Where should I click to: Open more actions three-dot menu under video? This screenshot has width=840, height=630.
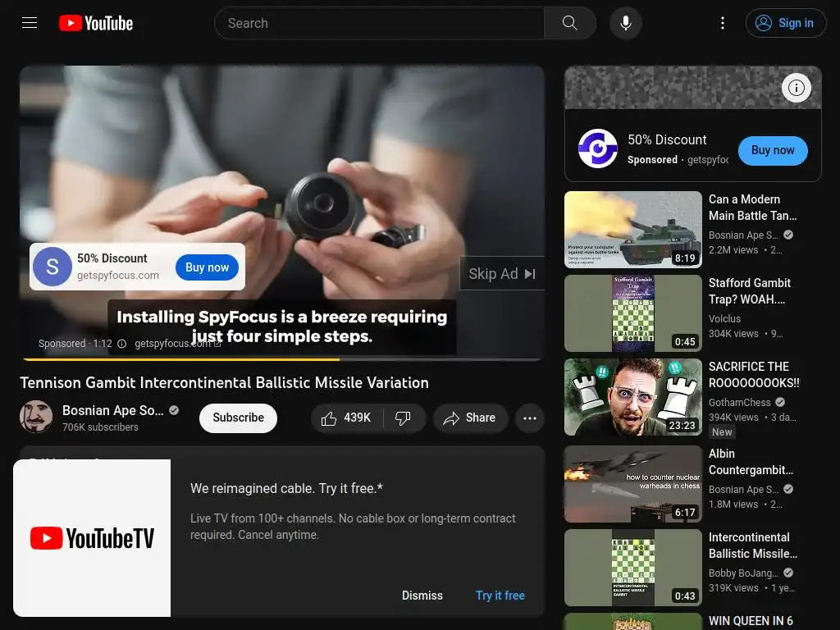click(x=529, y=418)
